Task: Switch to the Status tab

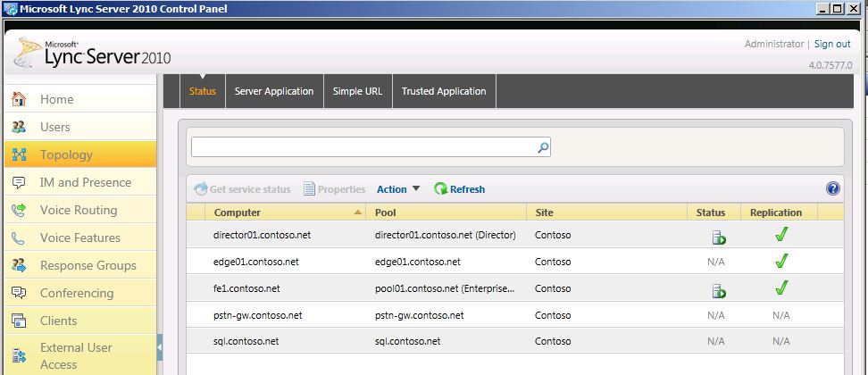Action: 203,91
